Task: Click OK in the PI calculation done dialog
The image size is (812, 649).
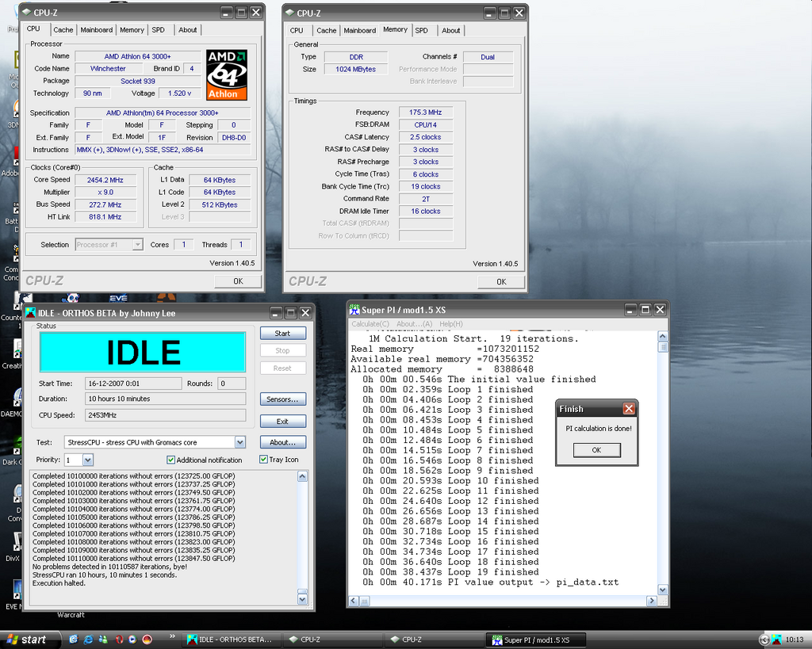Action: tap(596, 450)
